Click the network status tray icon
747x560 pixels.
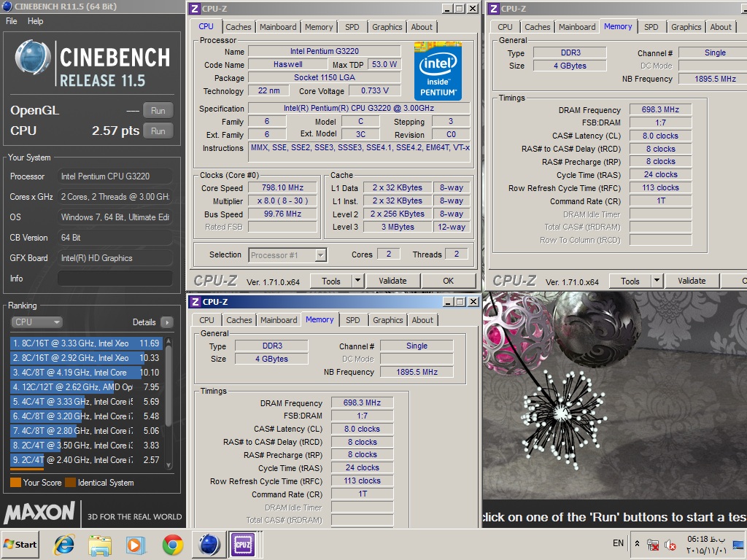point(653,545)
